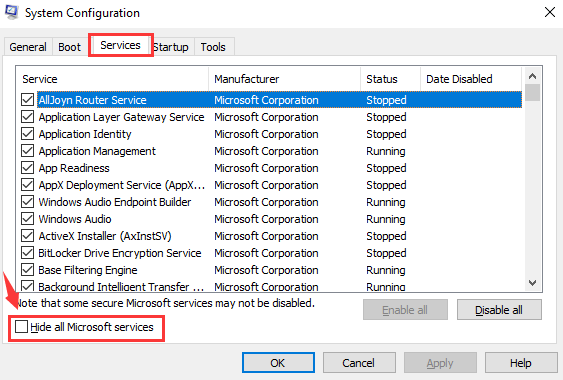Click the scrollbar down arrow
This screenshot has width=563, height=380.
[532, 283]
